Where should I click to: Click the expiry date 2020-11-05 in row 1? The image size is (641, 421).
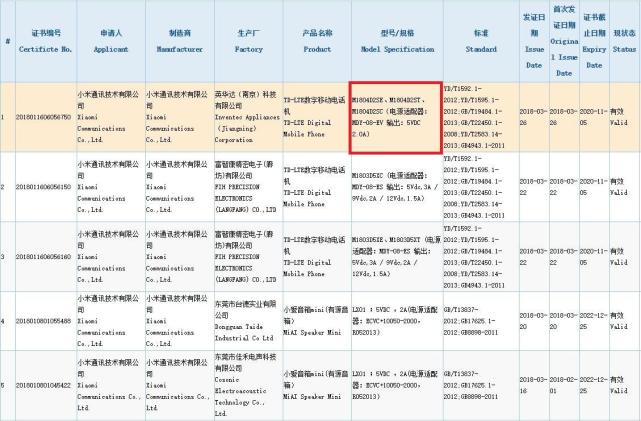[594, 117]
